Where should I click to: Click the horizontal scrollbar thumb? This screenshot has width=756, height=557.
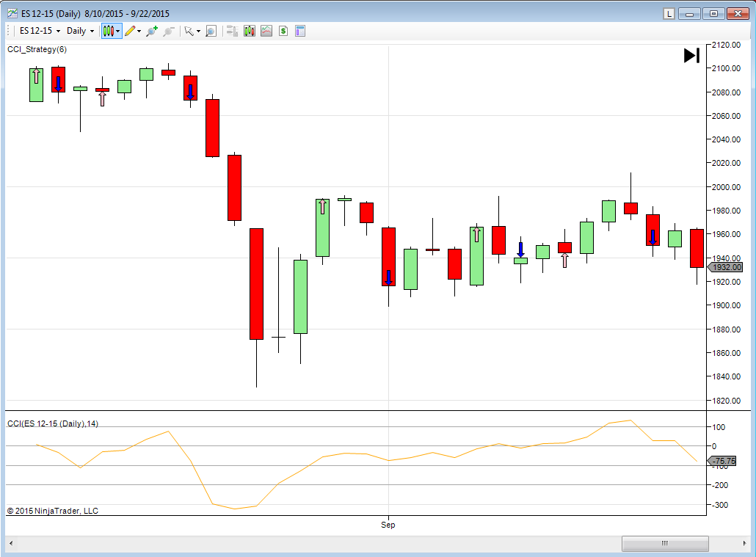coord(665,543)
